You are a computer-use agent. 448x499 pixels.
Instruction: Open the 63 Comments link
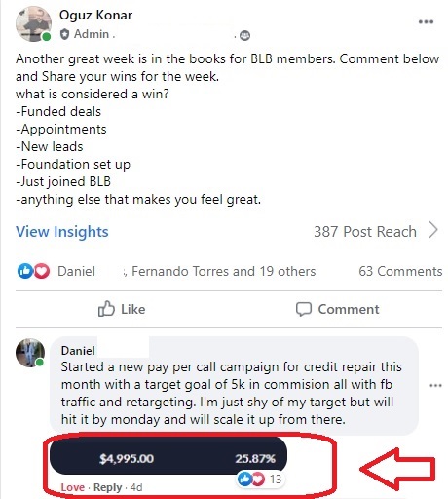400,271
